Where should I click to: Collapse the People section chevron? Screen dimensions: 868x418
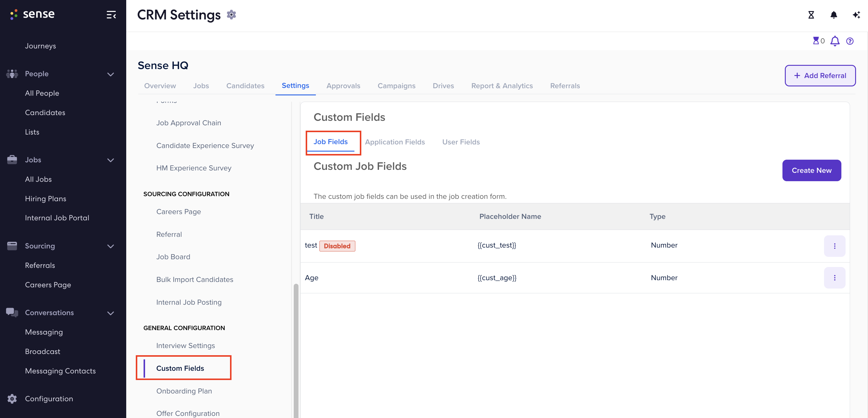111,74
